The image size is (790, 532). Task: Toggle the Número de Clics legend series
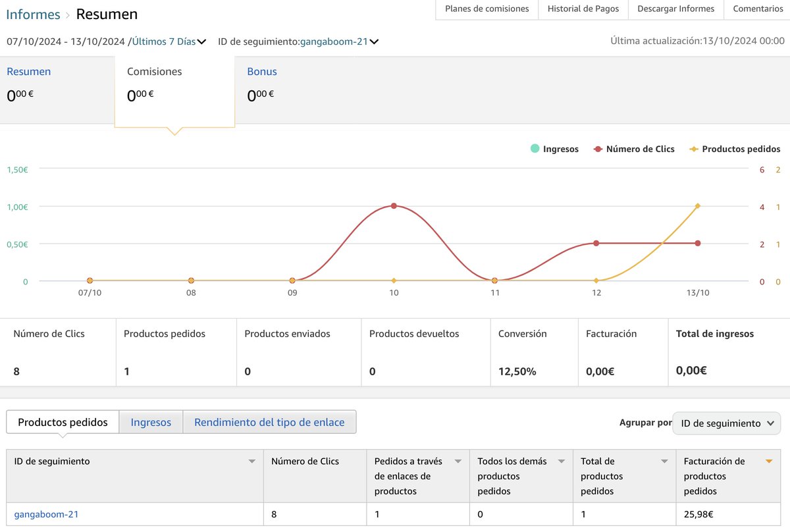[x=634, y=149]
